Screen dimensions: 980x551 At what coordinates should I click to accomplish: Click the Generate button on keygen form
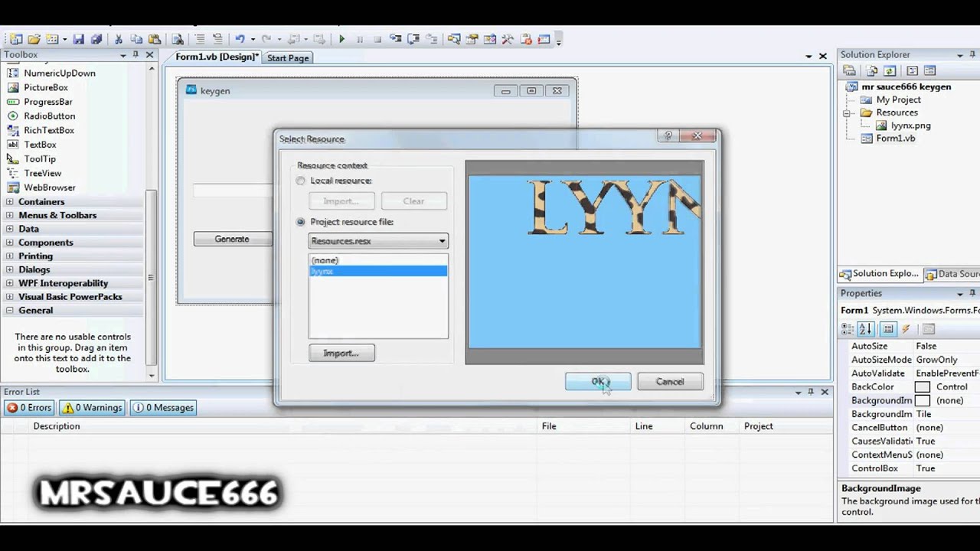232,239
